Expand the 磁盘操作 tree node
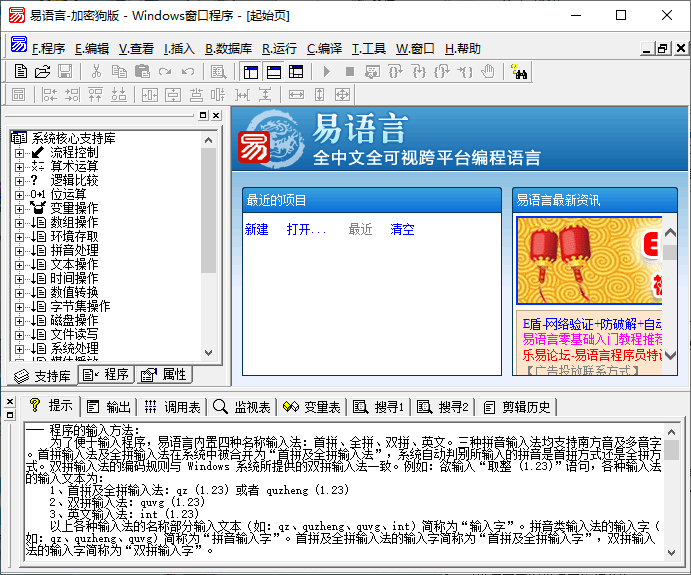Viewport: 691px width, 575px height. 19,321
